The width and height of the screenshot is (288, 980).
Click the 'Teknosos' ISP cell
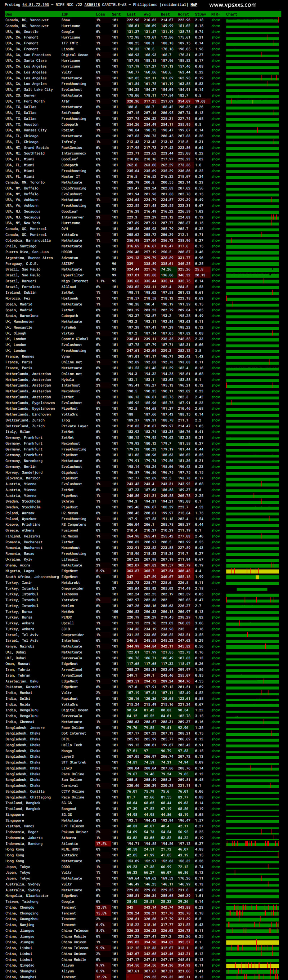(69, 594)
